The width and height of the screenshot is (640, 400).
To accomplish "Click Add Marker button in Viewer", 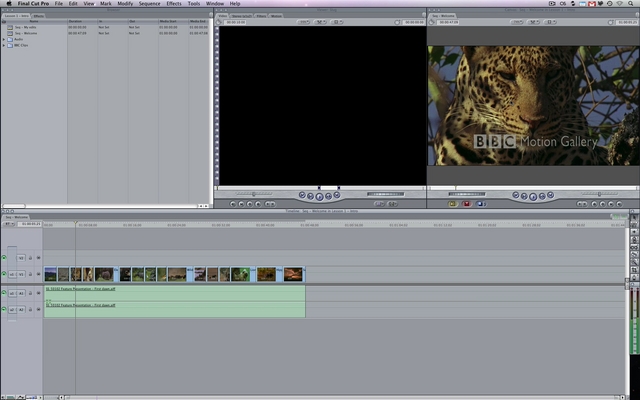I will point(258,204).
